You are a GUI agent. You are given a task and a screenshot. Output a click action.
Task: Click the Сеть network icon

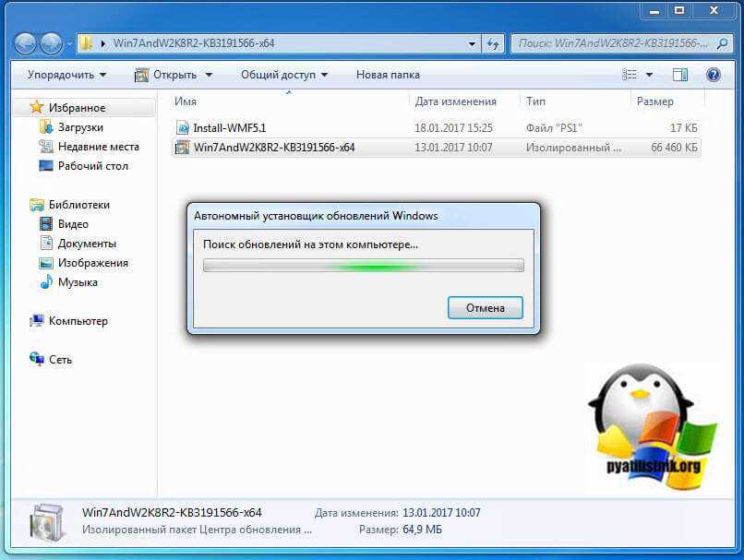tap(37, 359)
